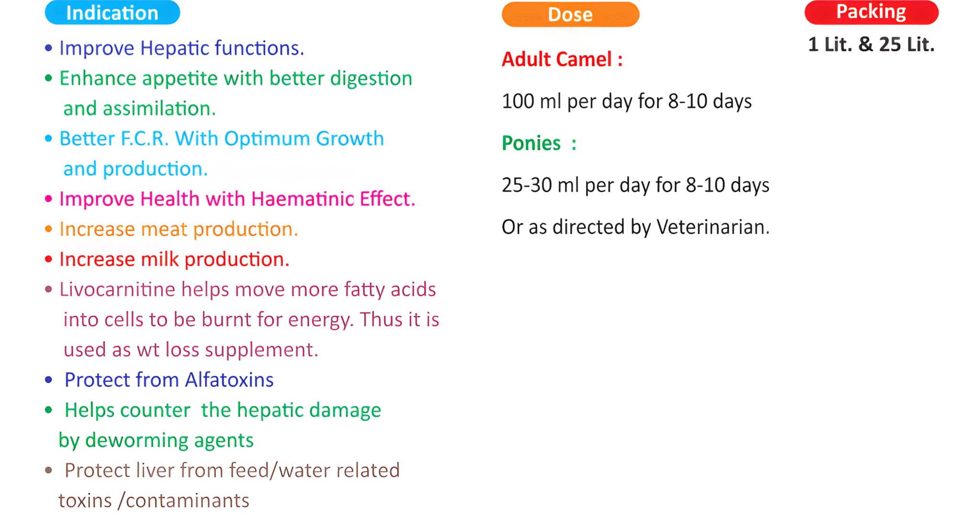The image size is (980, 524).
Task: Click the green "Ponies :" heading
Action: coord(539,143)
